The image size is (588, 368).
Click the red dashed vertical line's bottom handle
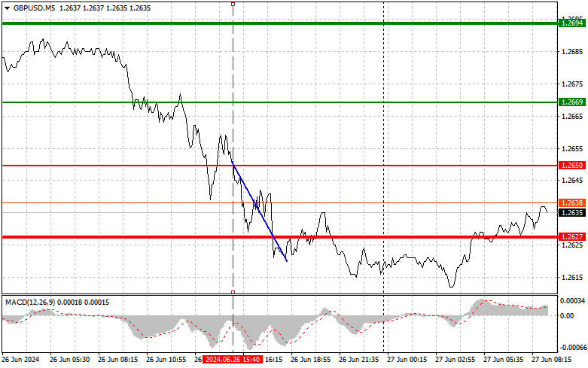tap(233, 292)
